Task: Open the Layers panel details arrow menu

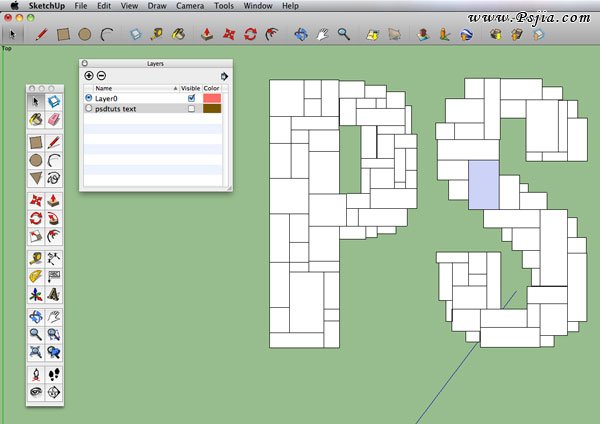Action: click(x=224, y=75)
